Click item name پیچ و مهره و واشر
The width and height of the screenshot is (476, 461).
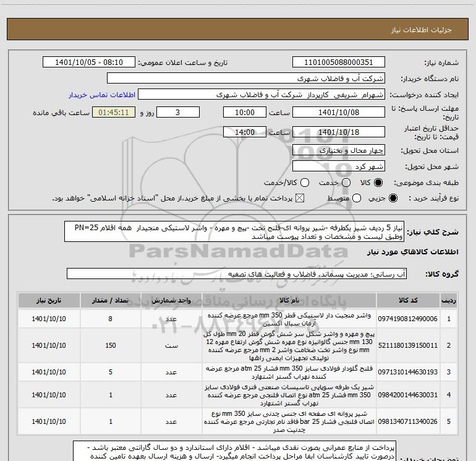[x=289, y=345]
